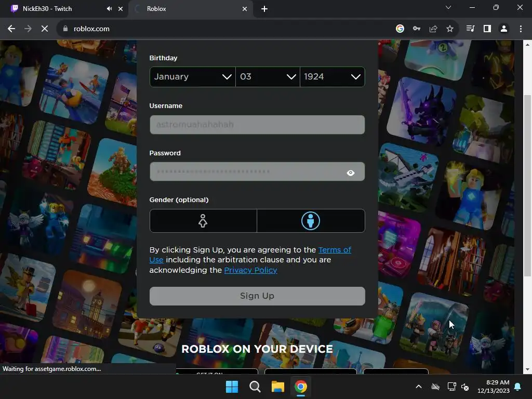The image size is (532, 399).
Task: Click the Gender (optional) label
Action: tap(179, 200)
